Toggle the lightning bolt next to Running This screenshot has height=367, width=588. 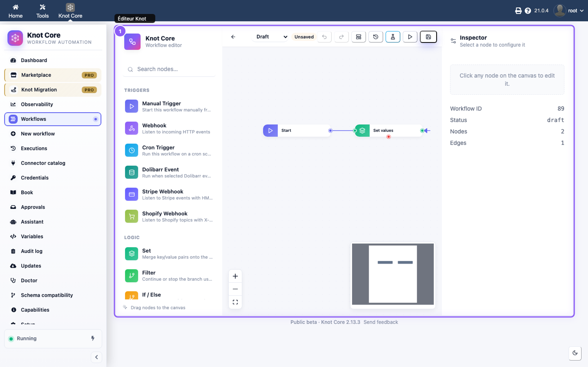(x=93, y=338)
